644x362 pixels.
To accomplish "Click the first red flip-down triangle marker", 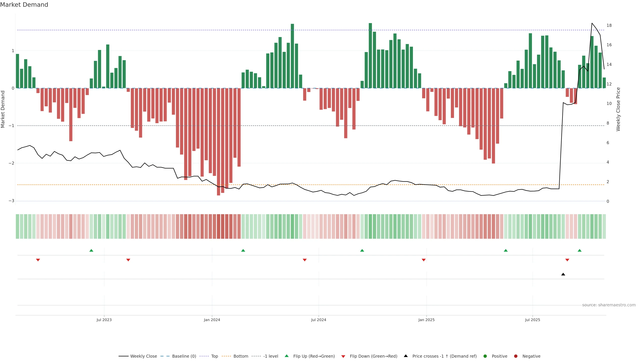I will point(38,260).
